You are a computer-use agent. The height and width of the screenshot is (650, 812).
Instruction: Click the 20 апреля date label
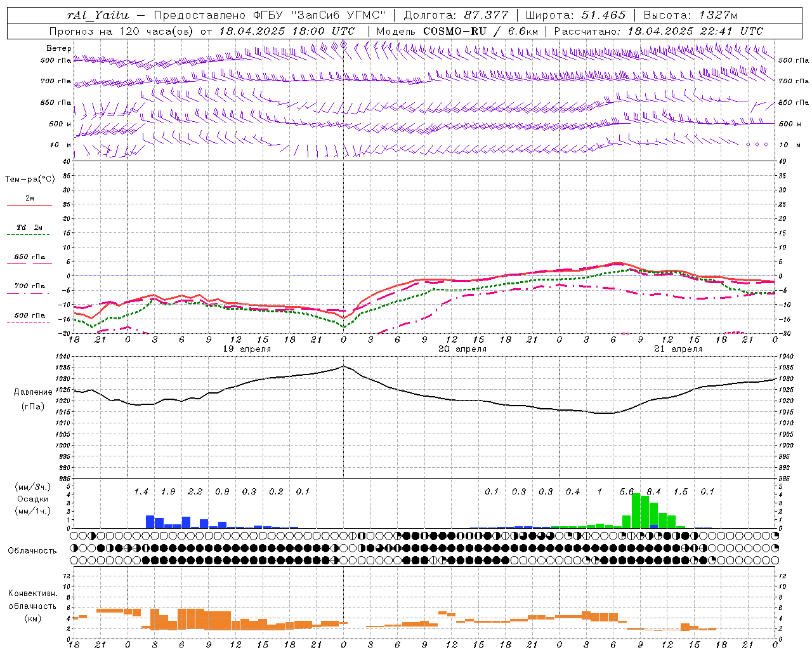coord(462,349)
